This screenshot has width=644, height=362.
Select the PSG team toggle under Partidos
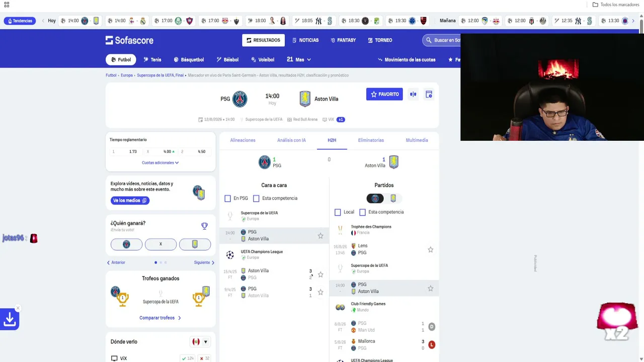point(375,199)
